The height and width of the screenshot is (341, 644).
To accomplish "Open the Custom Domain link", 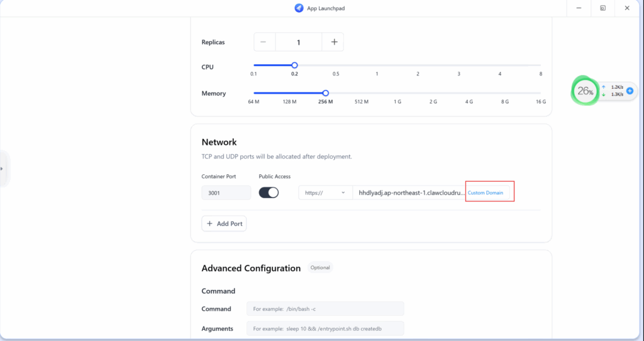I will pos(486,193).
